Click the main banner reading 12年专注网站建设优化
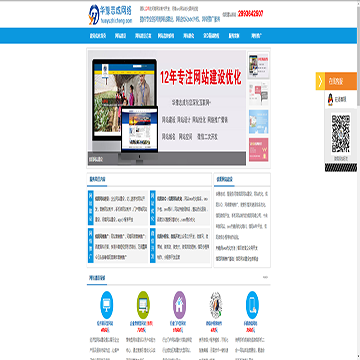Screen dimensions: 360x360 [x=201, y=77]
